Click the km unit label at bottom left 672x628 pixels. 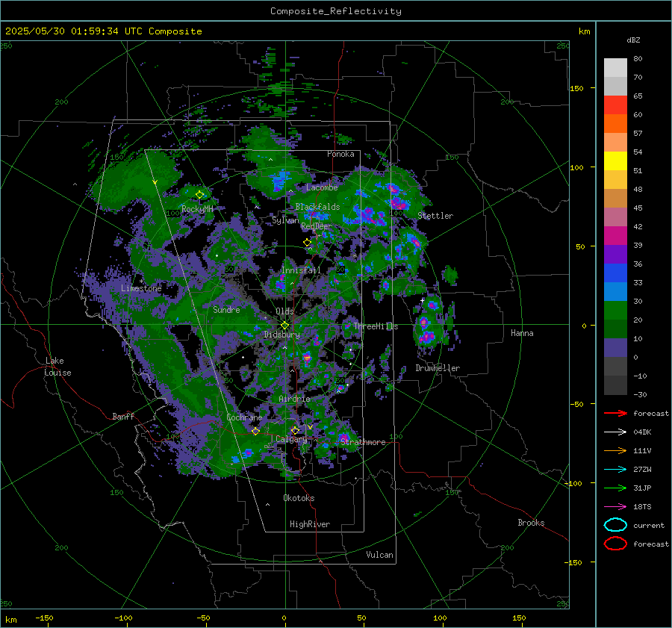(x=10, y=620)
